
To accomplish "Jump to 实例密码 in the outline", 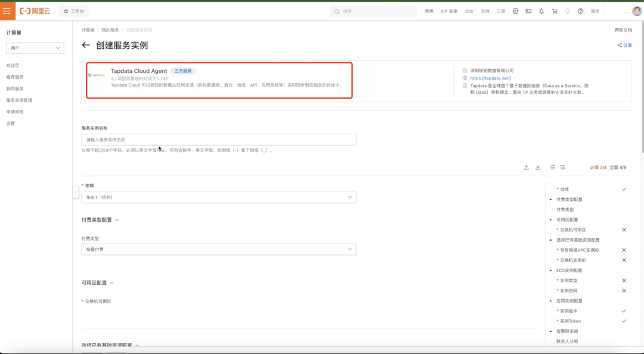I will (568, 291).
